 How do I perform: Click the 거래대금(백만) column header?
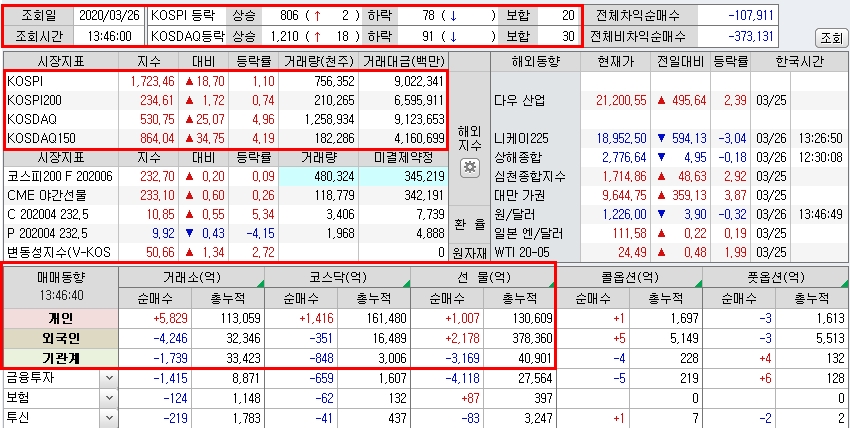point(404,62)
